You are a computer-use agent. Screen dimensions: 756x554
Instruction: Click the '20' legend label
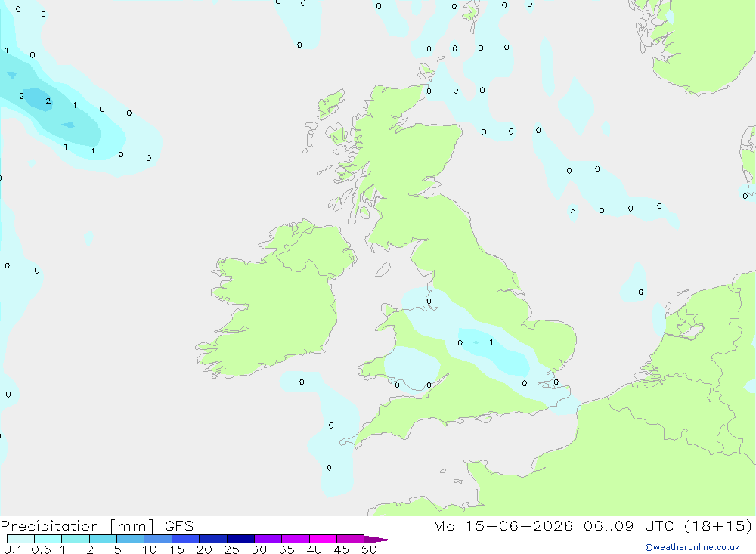click(x=204, y=549)
